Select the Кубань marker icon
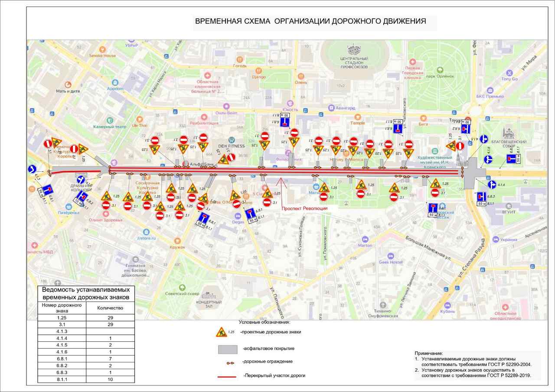 coord(447,305)
